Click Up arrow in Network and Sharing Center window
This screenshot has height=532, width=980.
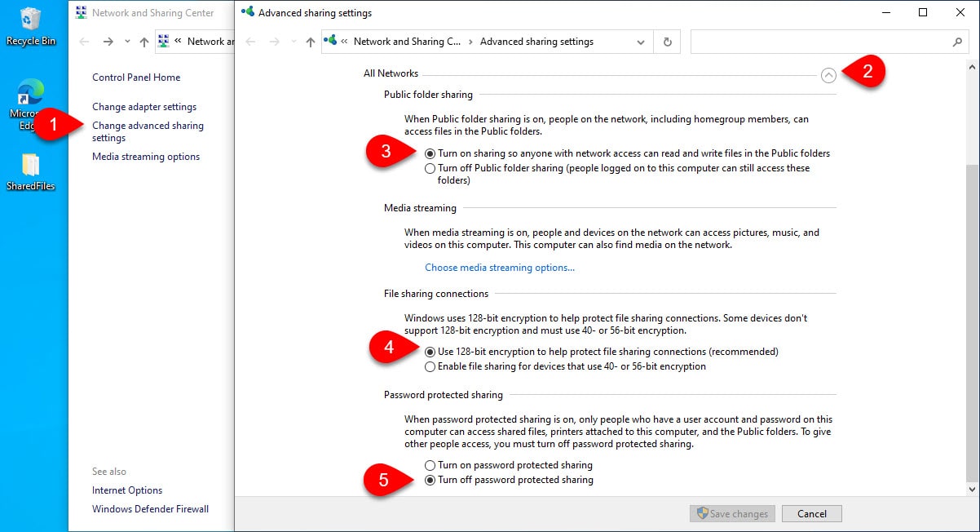143,42
